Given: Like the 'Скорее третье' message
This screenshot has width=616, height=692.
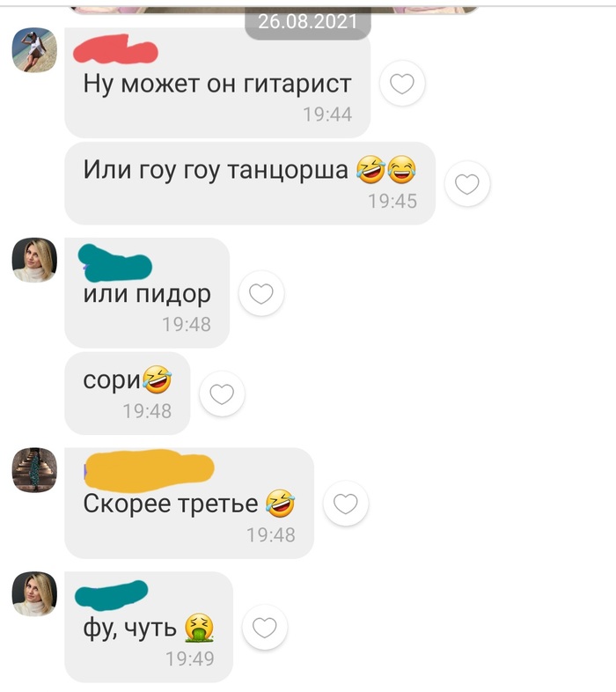Looking at the screenshot, I should (346, 503).
